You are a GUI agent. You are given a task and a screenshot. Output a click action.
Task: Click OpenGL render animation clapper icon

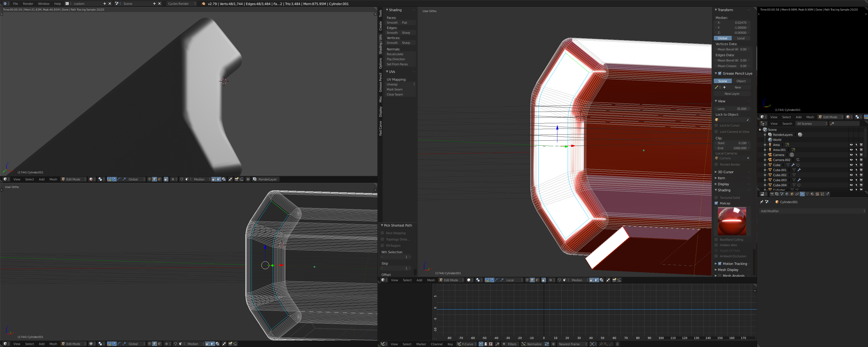click(619, 280)
